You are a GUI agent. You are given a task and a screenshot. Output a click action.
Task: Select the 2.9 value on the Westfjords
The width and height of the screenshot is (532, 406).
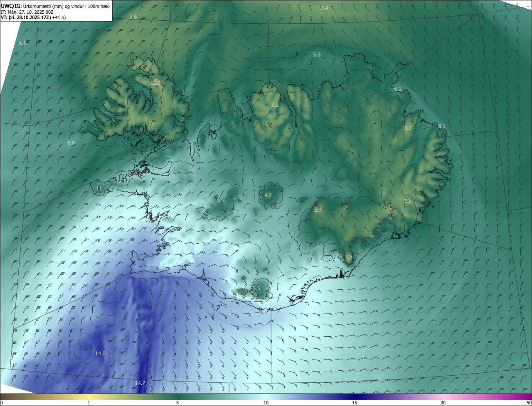[157, 83]
